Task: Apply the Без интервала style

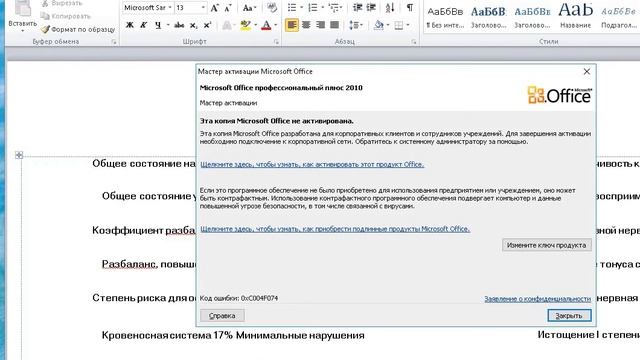Action: pos(445,17)
